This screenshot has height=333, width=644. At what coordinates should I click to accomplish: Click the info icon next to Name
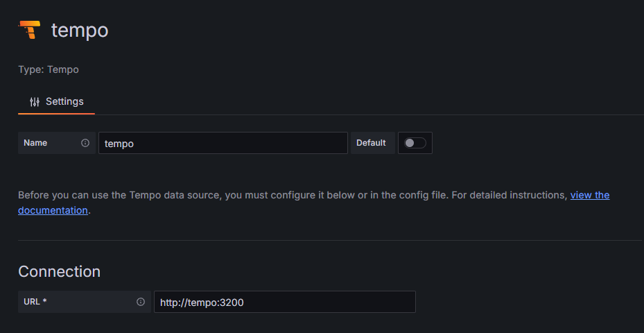[x=85, y=143]
